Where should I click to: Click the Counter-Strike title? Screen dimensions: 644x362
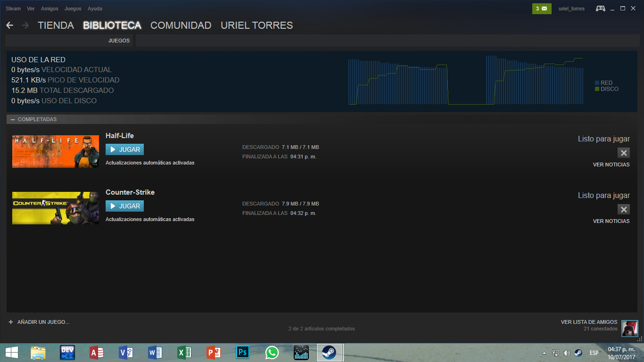[x=130, y=192]
